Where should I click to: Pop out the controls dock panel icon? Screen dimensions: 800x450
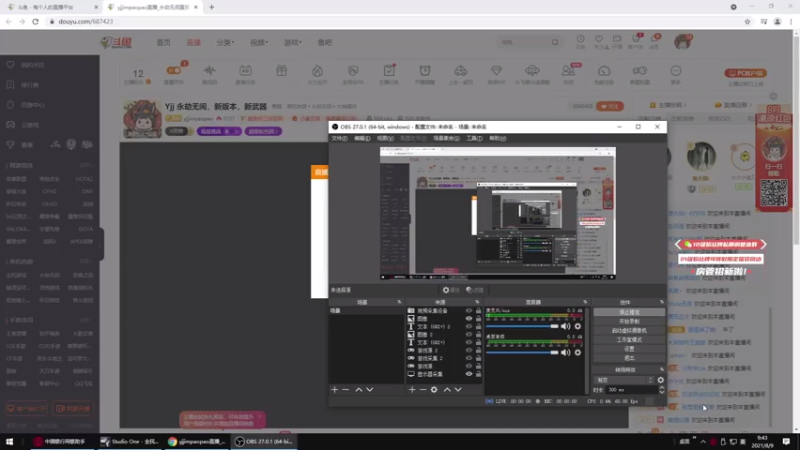[x=662, y=302]
